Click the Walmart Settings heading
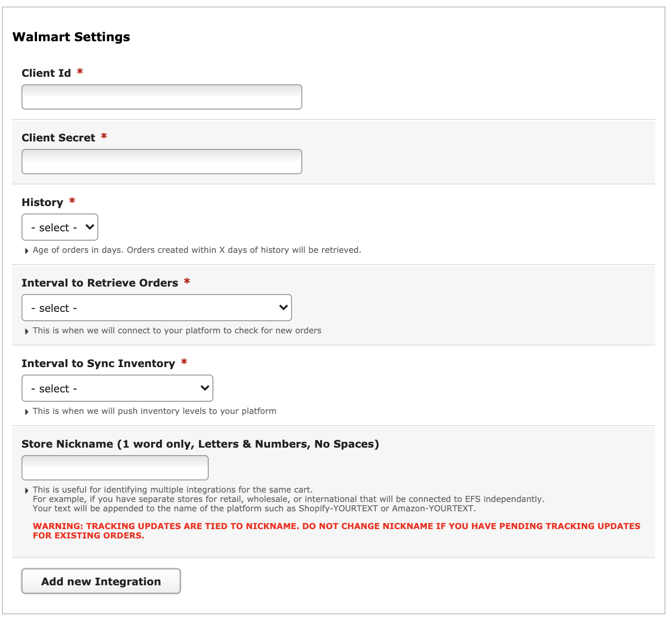The image size is (672, 619). click(71, 37)
